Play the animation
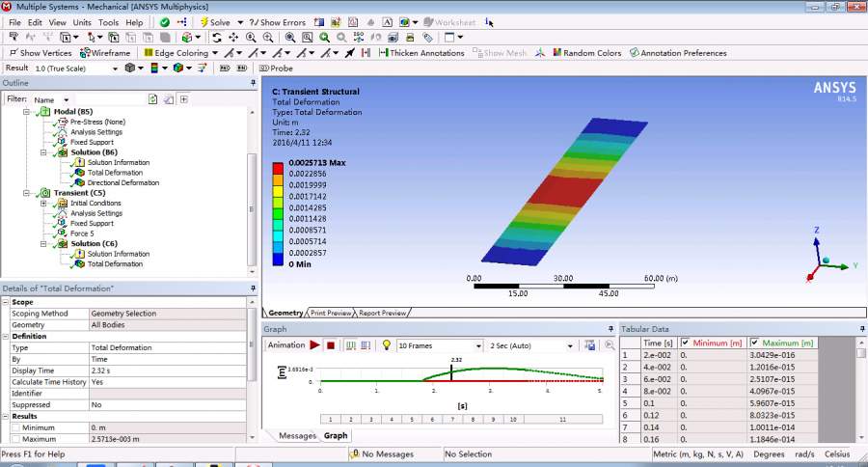Screen dimensions: 868x467 pyautogui.click(x=314, y=345)
